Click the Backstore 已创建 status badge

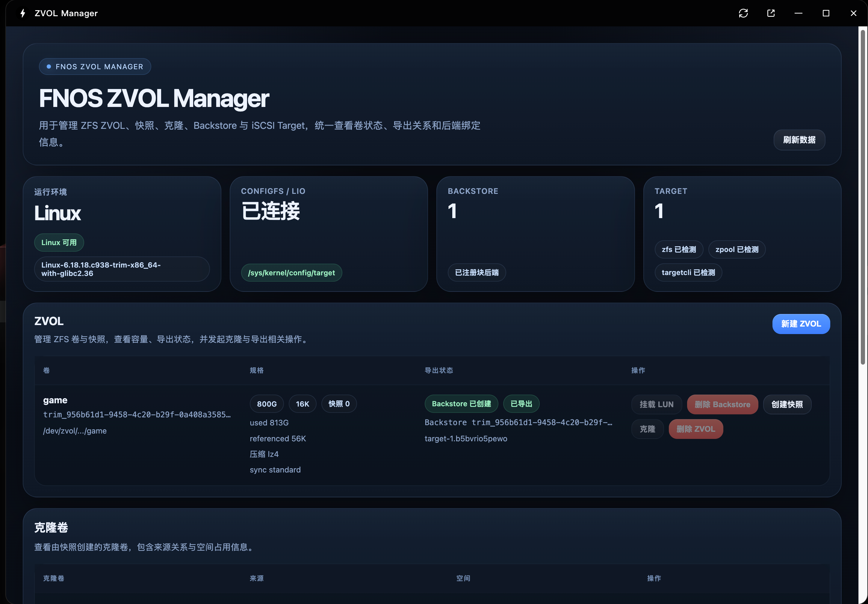[461, 404]
